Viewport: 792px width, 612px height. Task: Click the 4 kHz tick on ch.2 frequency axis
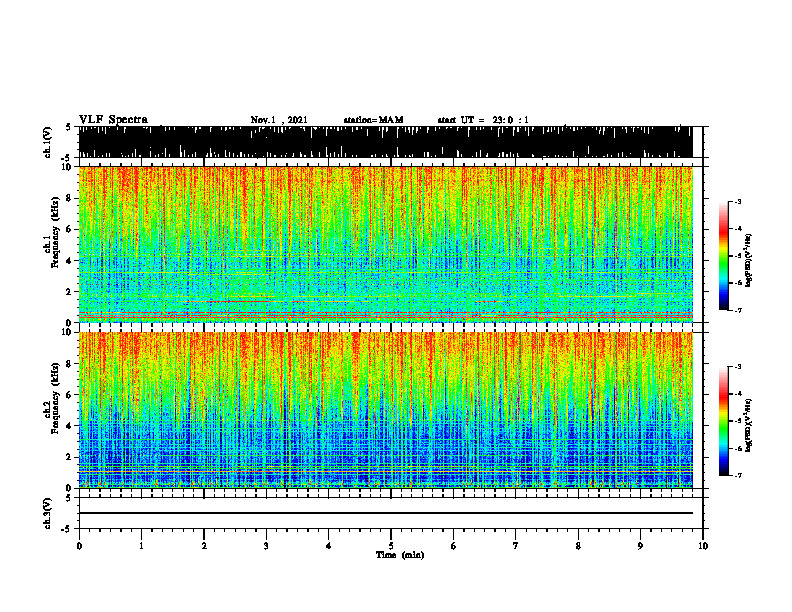click(70, 426)
